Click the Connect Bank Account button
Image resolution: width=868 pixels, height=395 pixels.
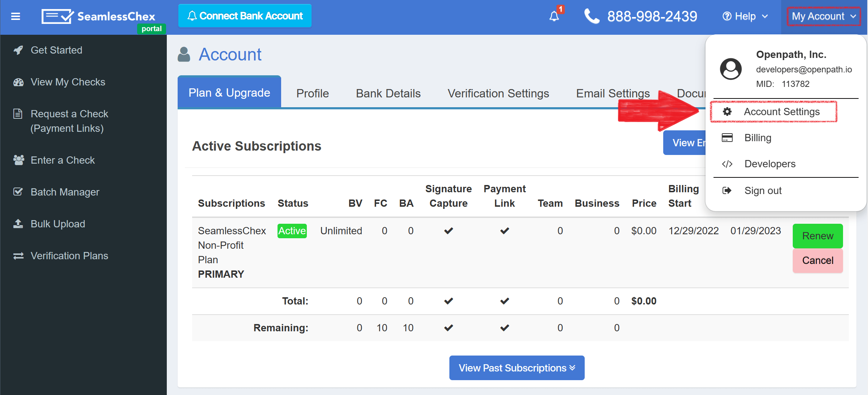245,16
